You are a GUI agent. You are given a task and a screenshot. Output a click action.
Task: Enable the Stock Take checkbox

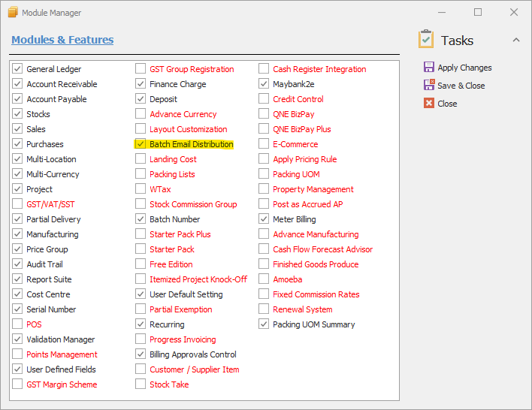[x=141, y=384]
